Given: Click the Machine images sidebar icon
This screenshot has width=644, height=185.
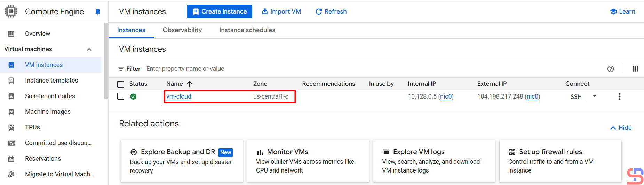Looking at the screenshot, I should (11, 112).
